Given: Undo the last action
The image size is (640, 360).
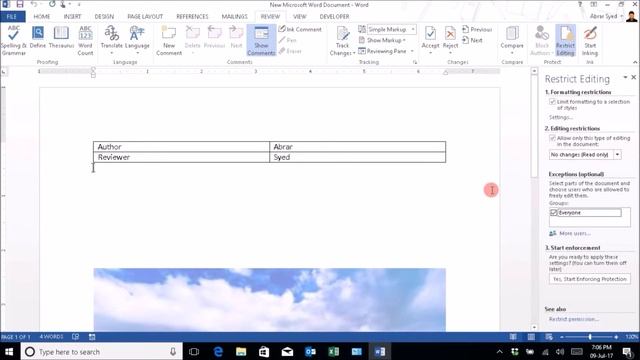Looking at the screenshot, I should (34, 4).
